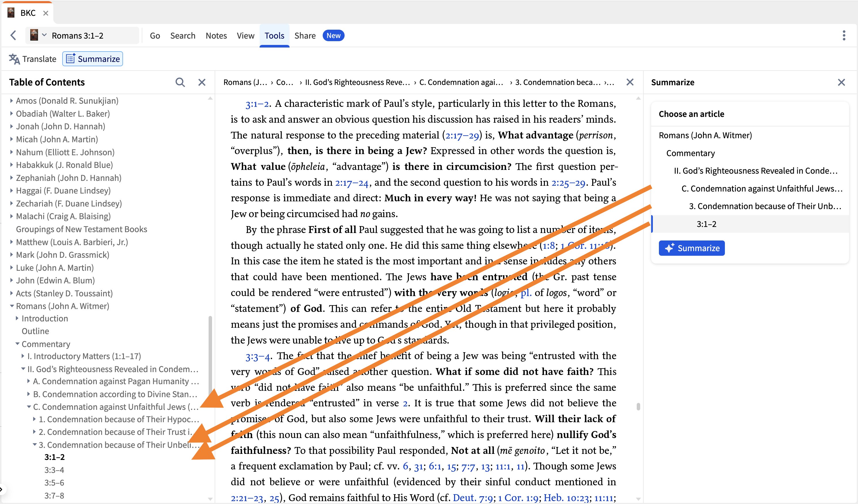
Task: Close the Summarize panel
Action: pyautogui.click(x=841, y=82)
